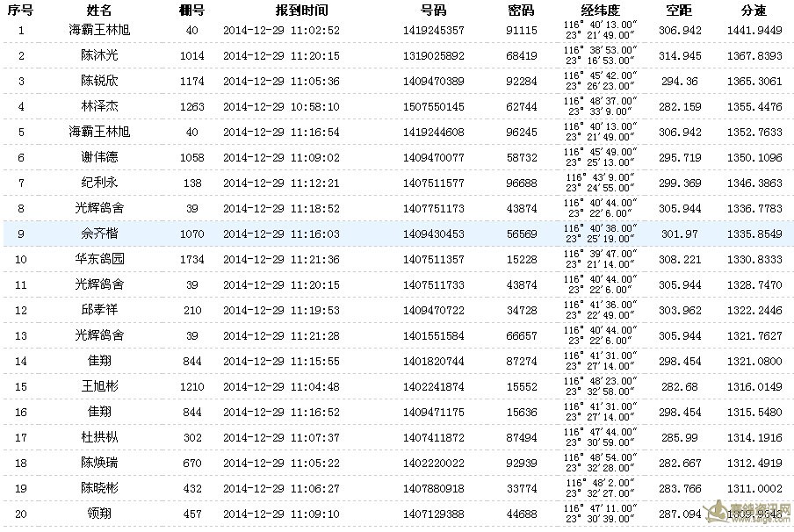This screenshot has width=794, height=532.
Task: Click the 赛鸽资讯网 watermark logo
Action: pos(748,513)
